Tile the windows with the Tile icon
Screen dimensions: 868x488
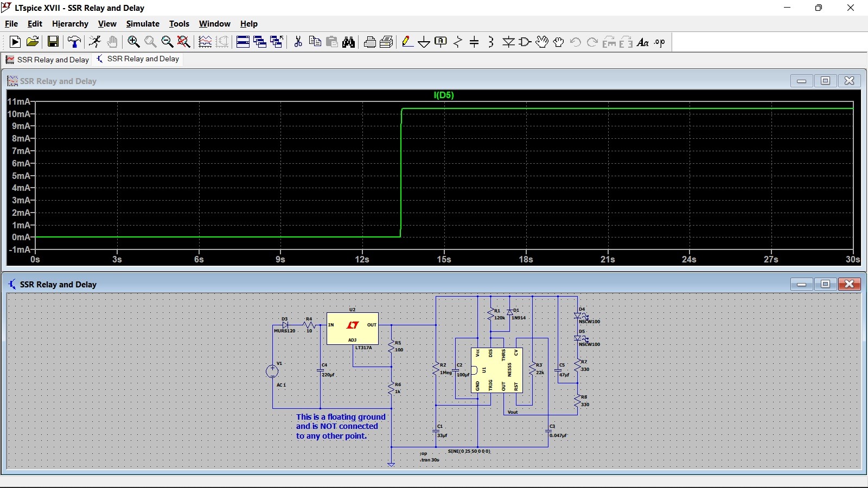(x=243, y=42)
